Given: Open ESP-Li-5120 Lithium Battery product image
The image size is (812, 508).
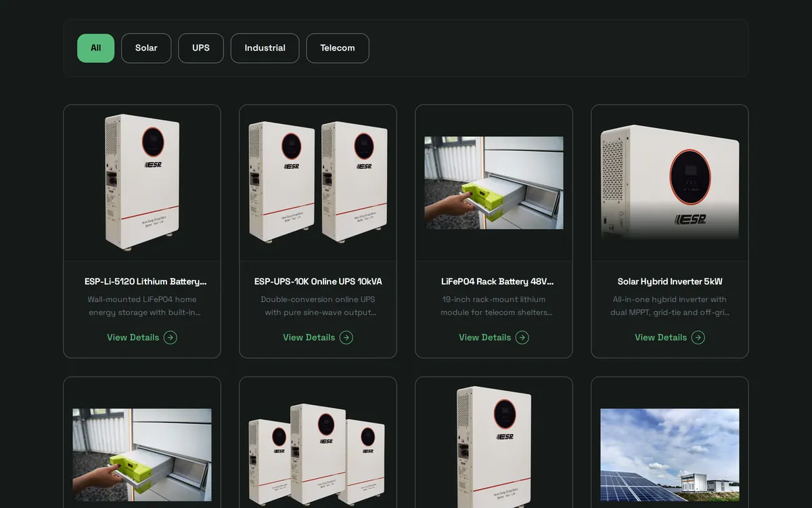Looking at the screenshot, I should pos(142,183).
